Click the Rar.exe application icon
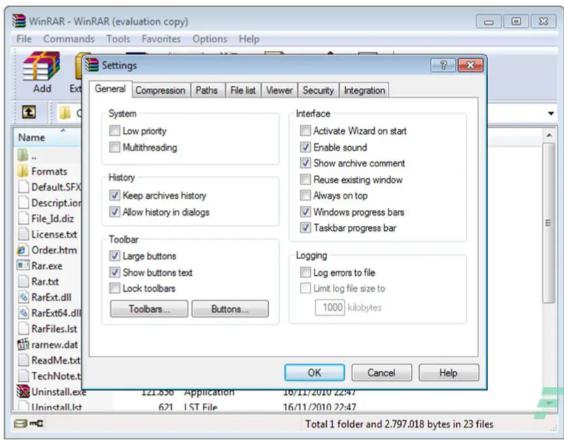 [x=23, y=266]
